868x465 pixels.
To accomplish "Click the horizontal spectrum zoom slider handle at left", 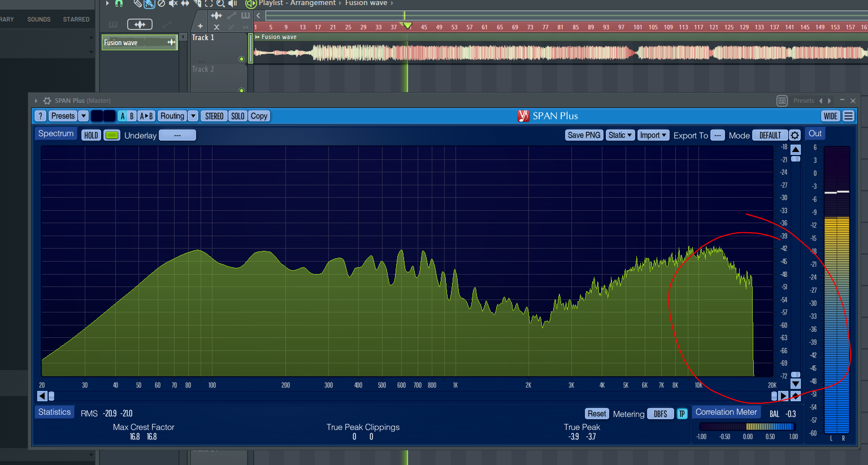I will click(x=51, y=396).
